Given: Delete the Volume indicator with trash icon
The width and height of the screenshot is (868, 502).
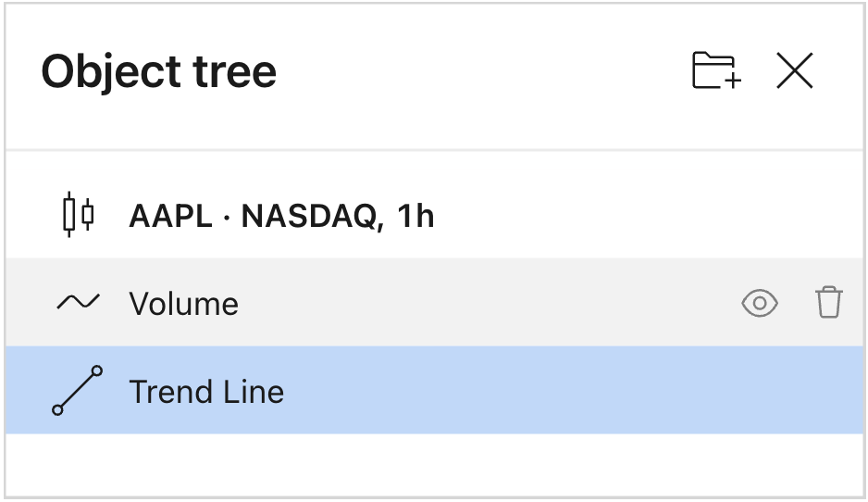Looking at the screenshot, I should click(828, 303).
